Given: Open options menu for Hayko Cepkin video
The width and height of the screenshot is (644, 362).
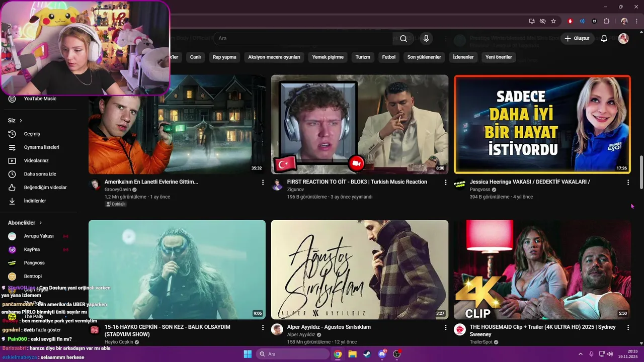Looking at the screenshot, I should (263, 327).
